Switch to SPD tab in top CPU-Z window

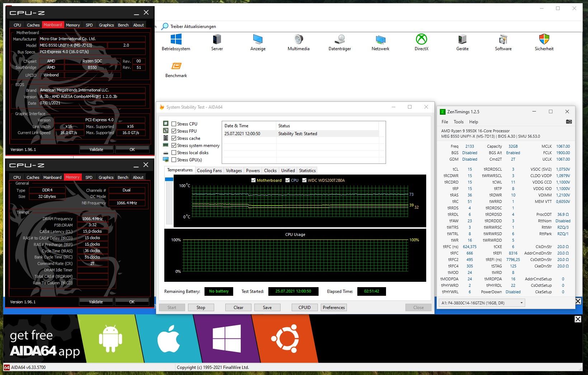coord(89,25)
